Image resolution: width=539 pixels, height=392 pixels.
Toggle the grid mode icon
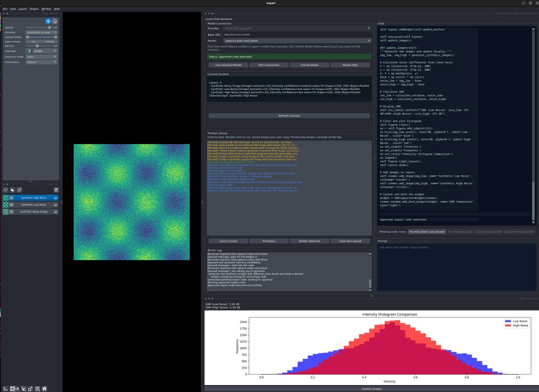37,389
